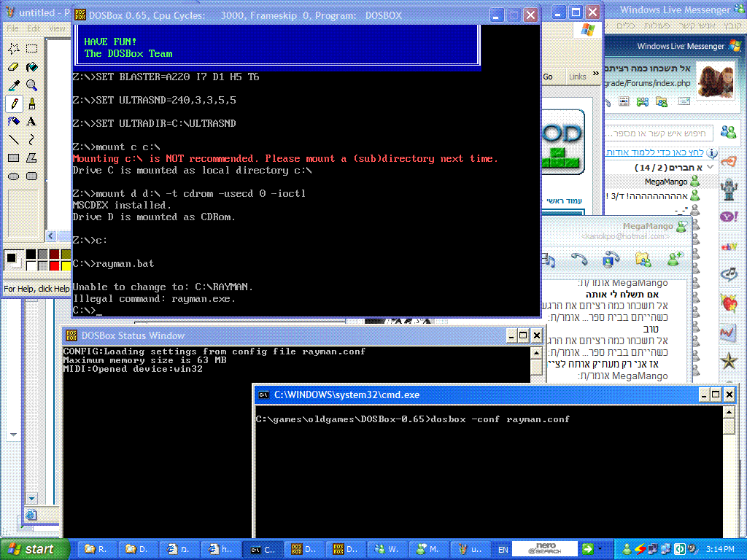The width and height of the screenshot is (747, 560).
Task: Open the star tab in Messenger sidebar
Action: [x=729, y=362]
